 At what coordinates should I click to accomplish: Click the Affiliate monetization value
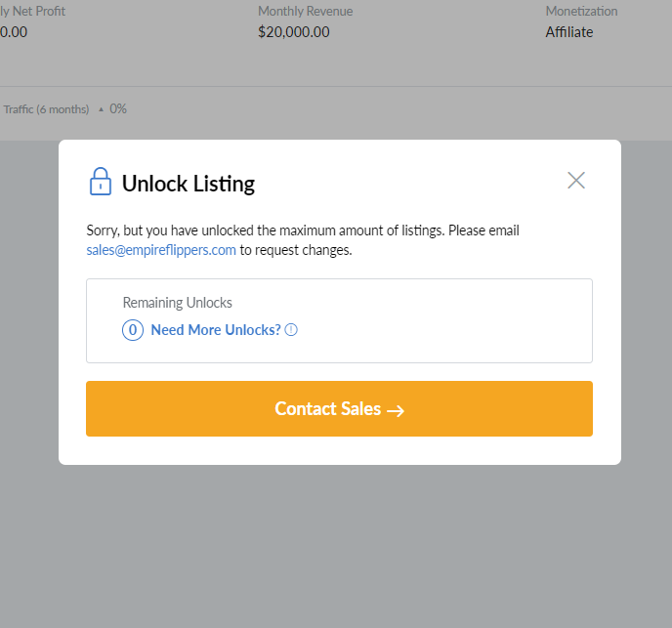(x=569, y=32)
